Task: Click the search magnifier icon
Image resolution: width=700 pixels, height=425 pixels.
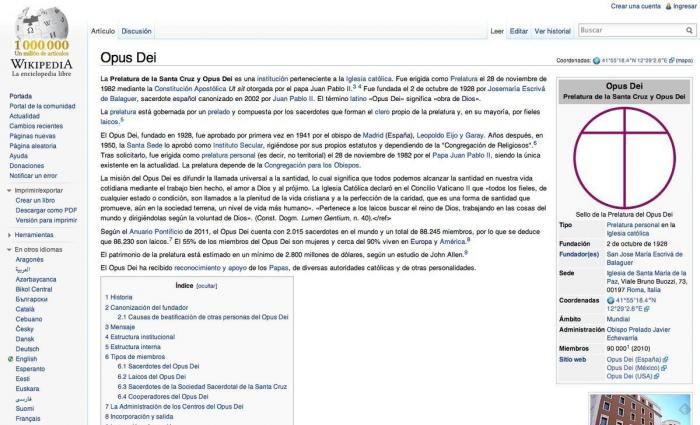Action: point(689,30)
